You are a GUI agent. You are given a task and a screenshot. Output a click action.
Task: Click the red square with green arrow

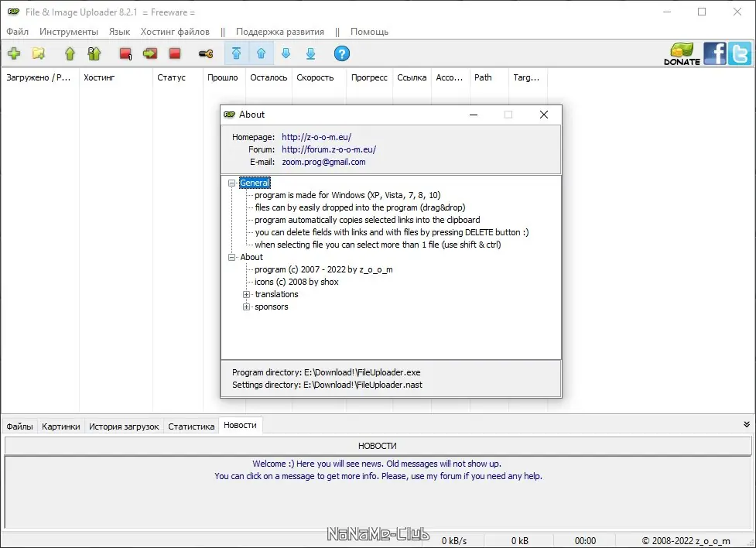click(x=150, y=53)
